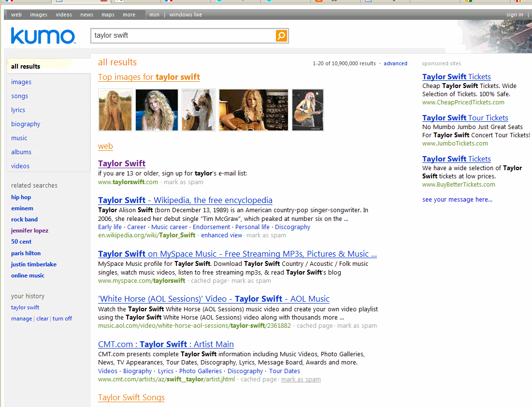Image resolution: width=532 pixels, height=407 pixels.
Task: Open related search jennifer lopez
Action: tap(29, 231)
